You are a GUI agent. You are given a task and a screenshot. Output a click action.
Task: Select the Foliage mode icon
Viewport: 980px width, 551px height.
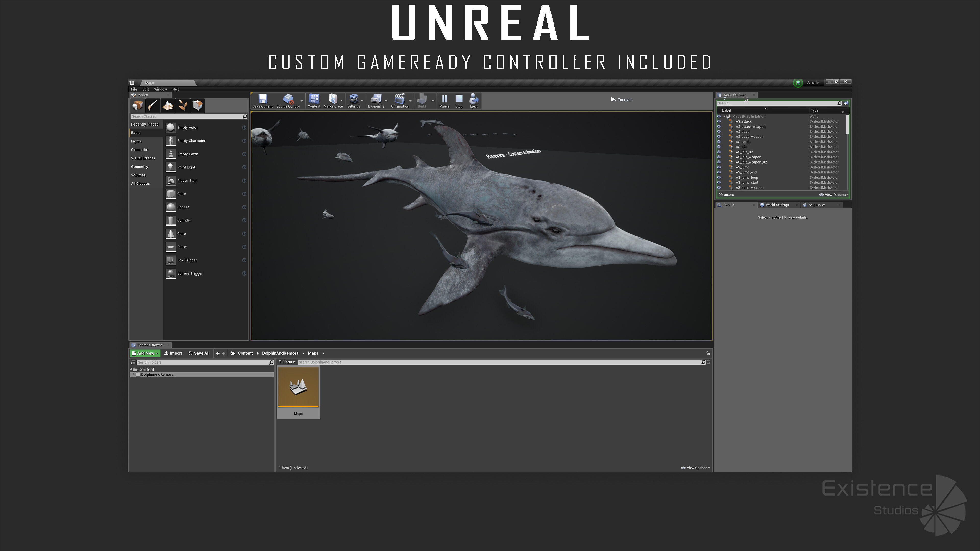click(183, 105)
